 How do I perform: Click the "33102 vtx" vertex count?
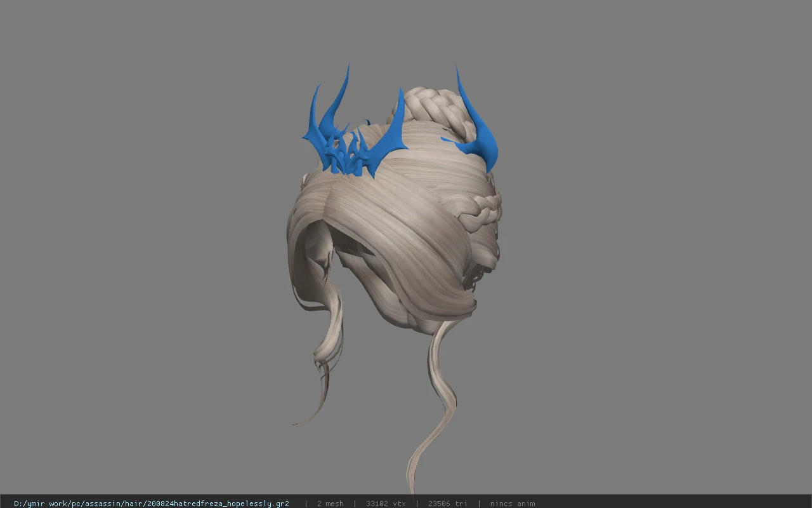tap(386, 504)
